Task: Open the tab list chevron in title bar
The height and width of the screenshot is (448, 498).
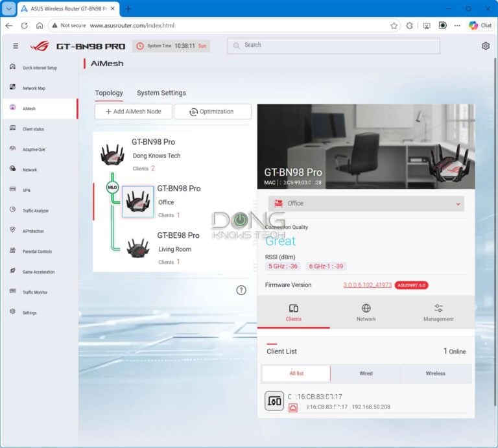Action: coord(9,8)
